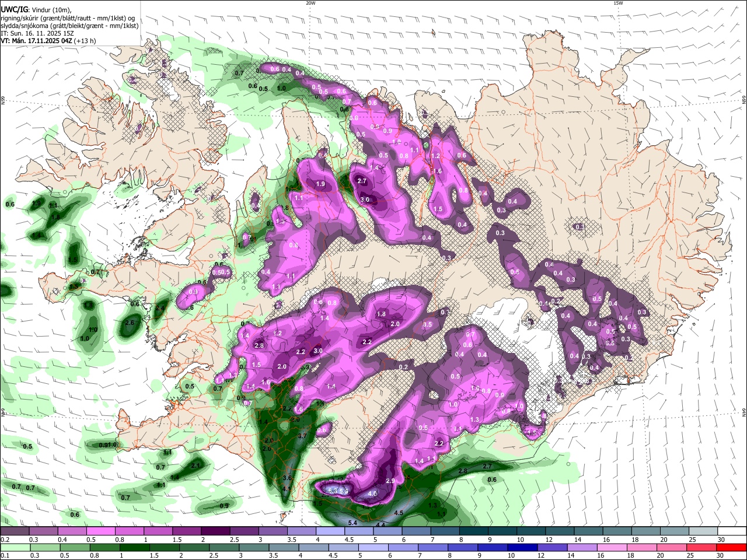Click the '1.2' snowfall value in the north

click(x=435, y=156)
